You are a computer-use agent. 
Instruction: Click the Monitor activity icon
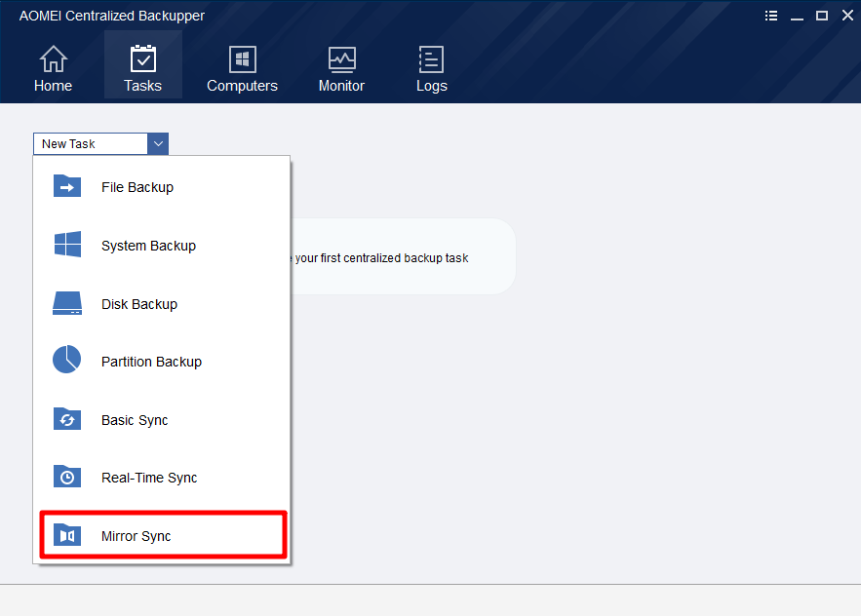pos(341,59)
